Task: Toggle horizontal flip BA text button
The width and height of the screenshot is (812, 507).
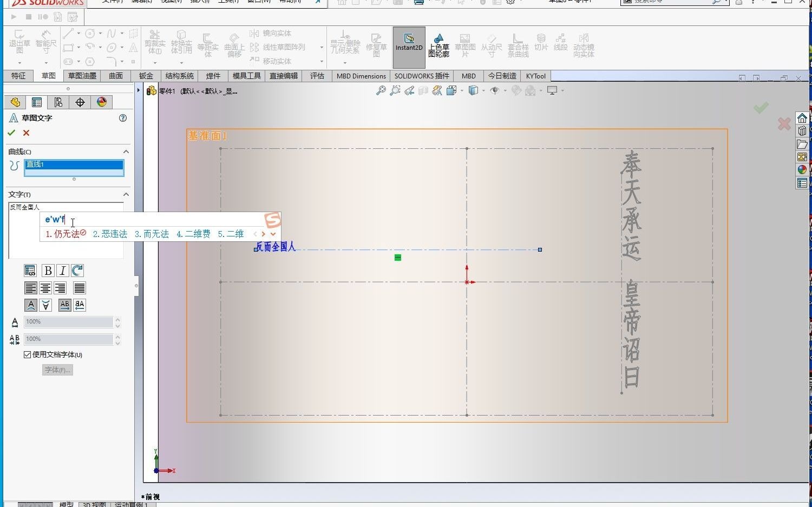Action: 80,305
